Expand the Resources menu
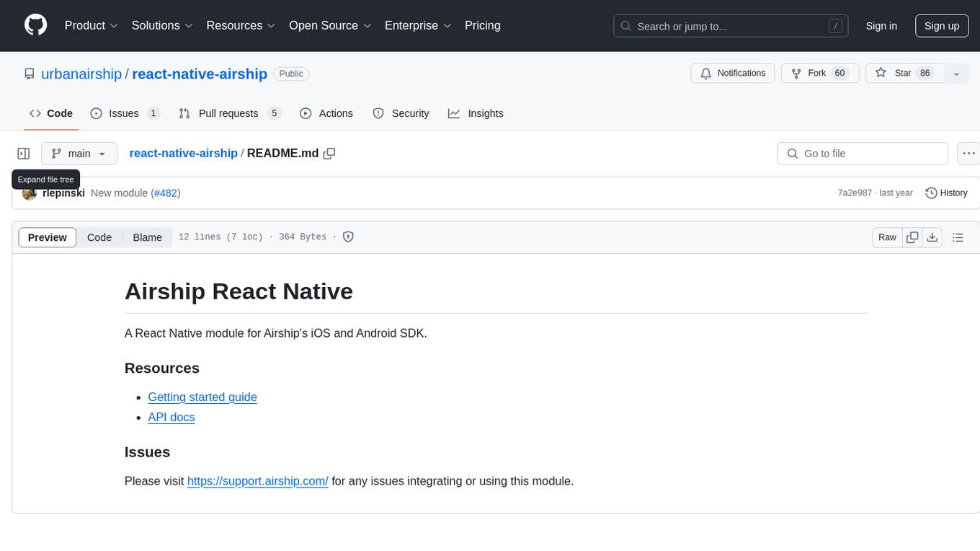The width and height of the screenshot is (980, 551). 241,25
